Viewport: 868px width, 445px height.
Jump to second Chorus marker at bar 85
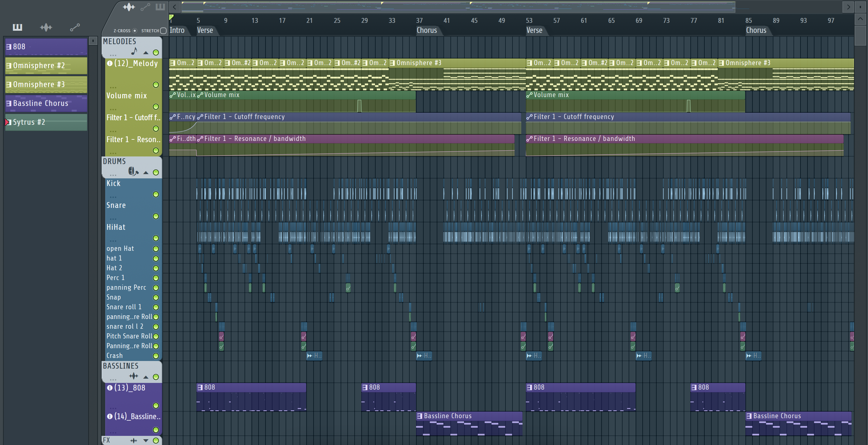click(x=756, y=30)
